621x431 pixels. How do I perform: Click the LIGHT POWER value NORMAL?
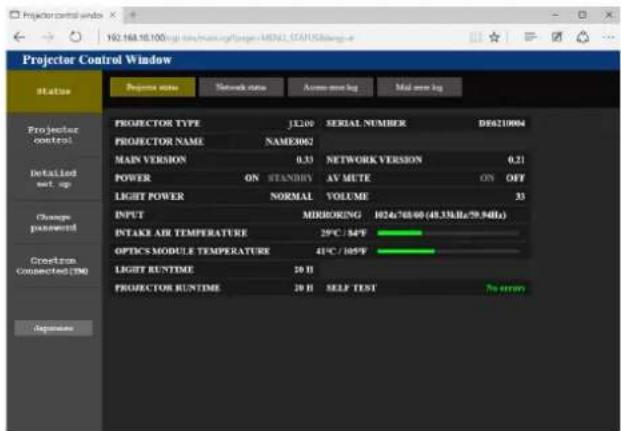pyautogui.click(x=291, y=196)
